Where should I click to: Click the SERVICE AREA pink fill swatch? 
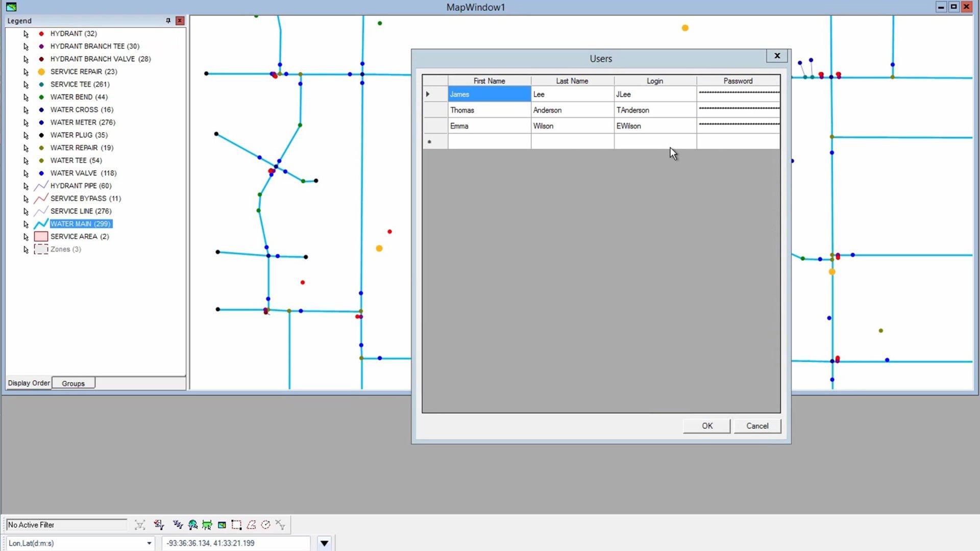(x=41, y=237)
